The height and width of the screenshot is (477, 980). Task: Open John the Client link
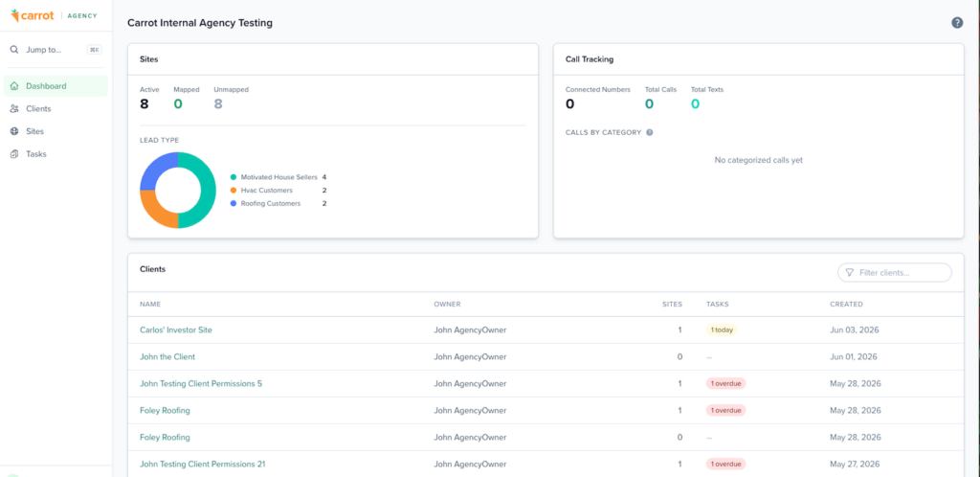(167, 357)
